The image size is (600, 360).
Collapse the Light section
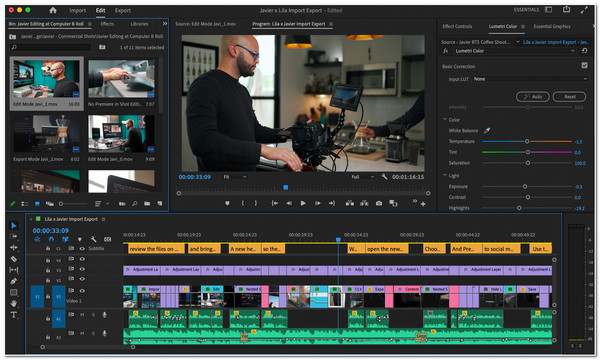tap(445, 175)
